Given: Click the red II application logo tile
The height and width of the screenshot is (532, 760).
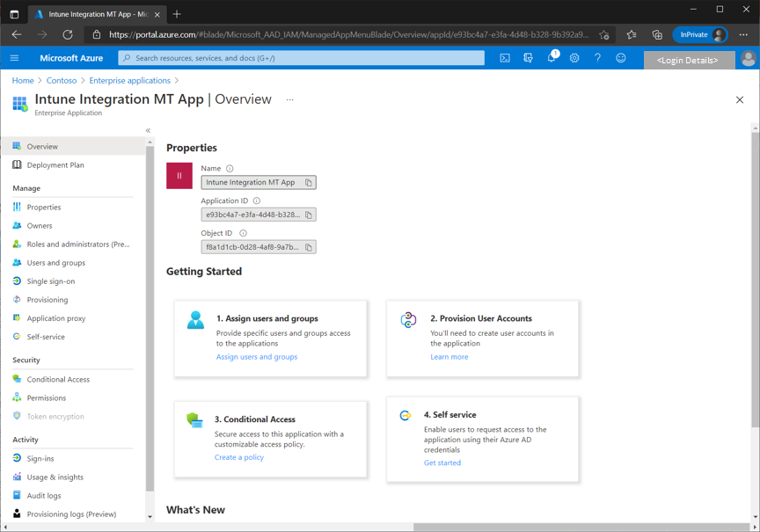Looking at the screenshot, I should (179, 176).
